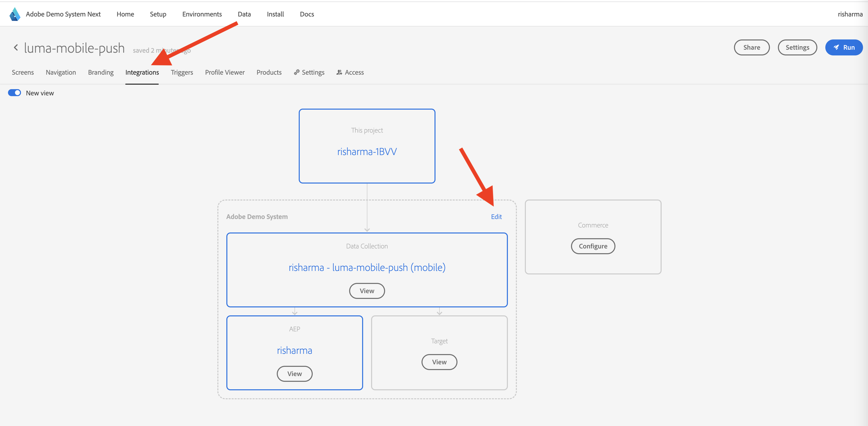Open the risharma-1BVV project link
868x426 pixels.
tap(367, 152)
